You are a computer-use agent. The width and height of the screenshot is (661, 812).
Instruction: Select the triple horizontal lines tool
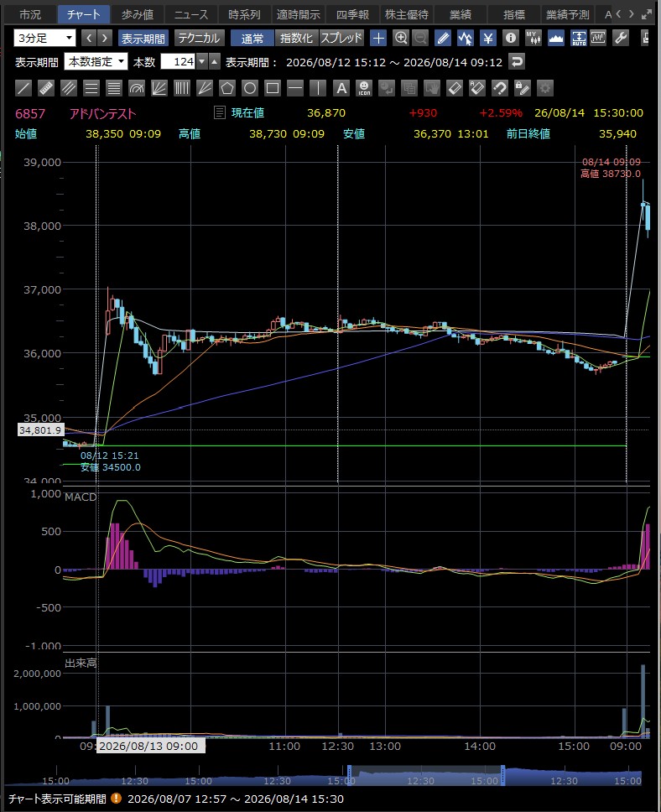[91, 88]
